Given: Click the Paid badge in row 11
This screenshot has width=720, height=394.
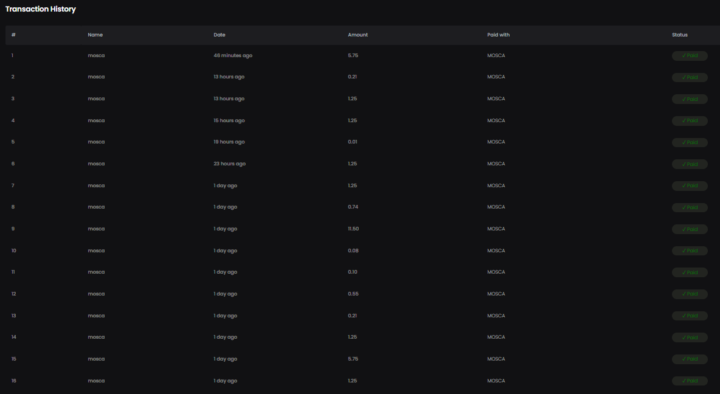Looking at the screenshot, I should (689, 272).
